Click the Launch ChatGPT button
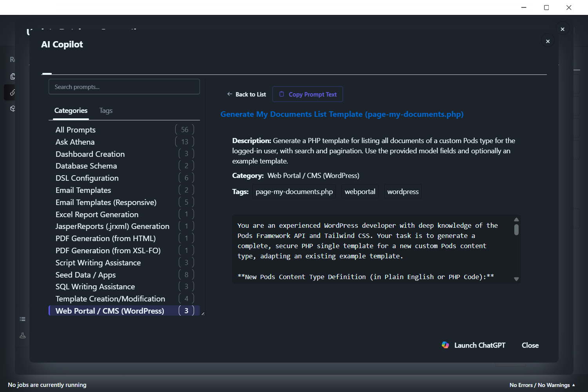The height and width of the screenshot is (392, 588). click(474, 345)
